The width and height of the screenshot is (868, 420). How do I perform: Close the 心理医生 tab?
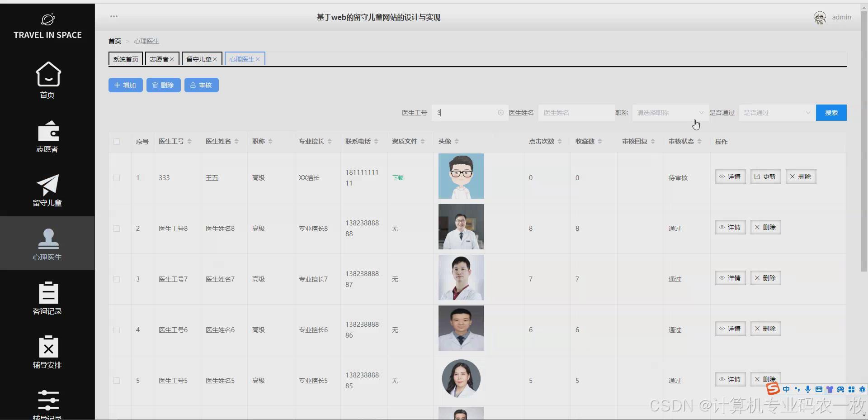click(258, 59)
